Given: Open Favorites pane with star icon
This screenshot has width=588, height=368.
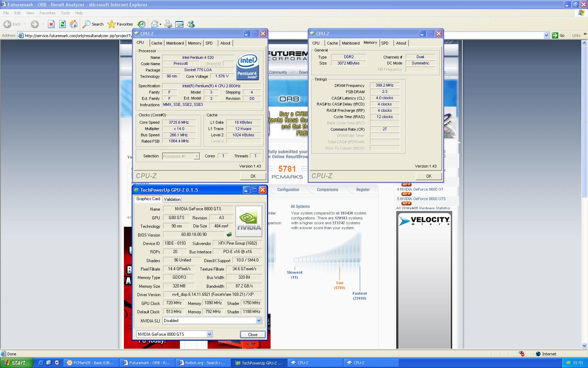Looking at the screenshot, I should tap(120, 24).
